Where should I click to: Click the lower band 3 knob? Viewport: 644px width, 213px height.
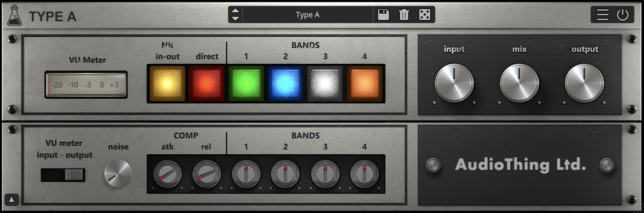click(325, 174)
